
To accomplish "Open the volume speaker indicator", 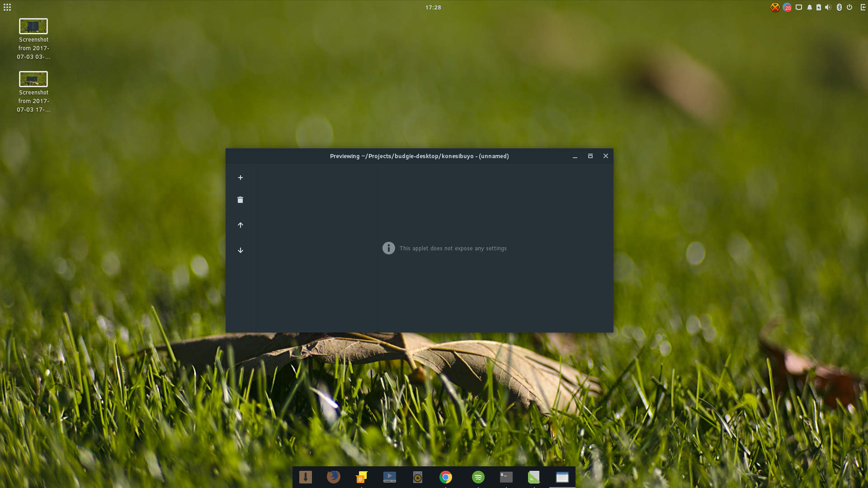I will click(828, 7).
